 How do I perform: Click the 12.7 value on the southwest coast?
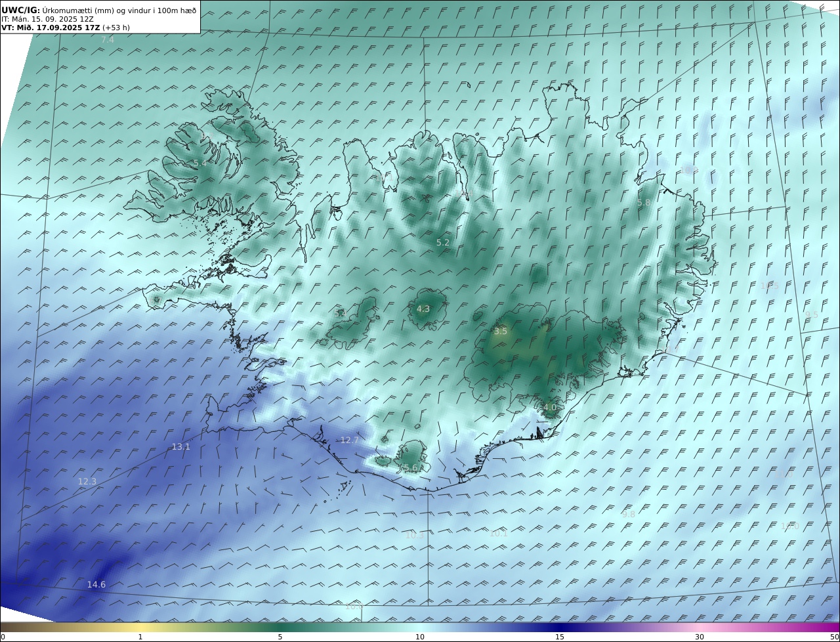350,440
